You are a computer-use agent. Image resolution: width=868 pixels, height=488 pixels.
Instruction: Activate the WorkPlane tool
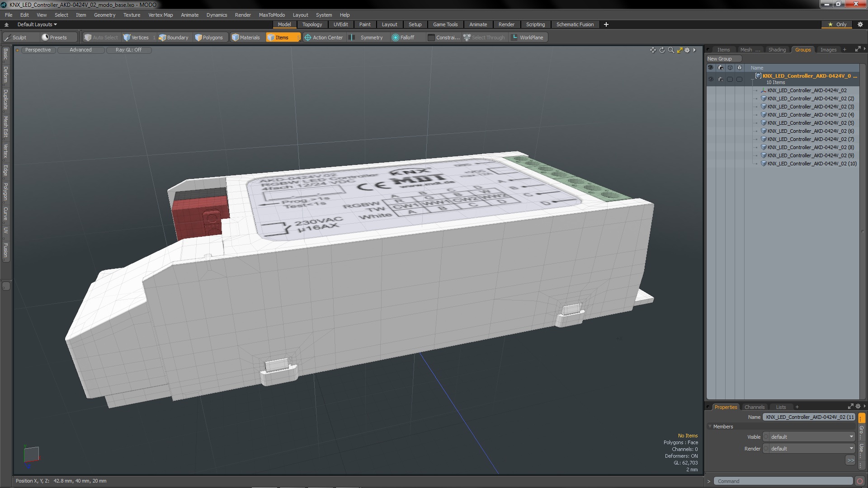point(527,38)
